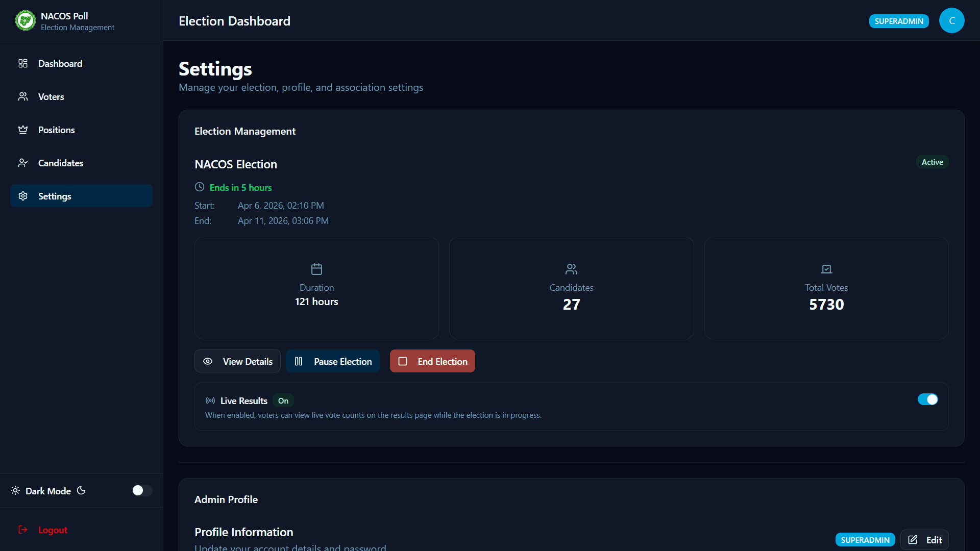Image resolution: width=980 pixels, height=551 pixels.
Task: Click the broadcast icon beside Live Results
Action: [210, 400]
